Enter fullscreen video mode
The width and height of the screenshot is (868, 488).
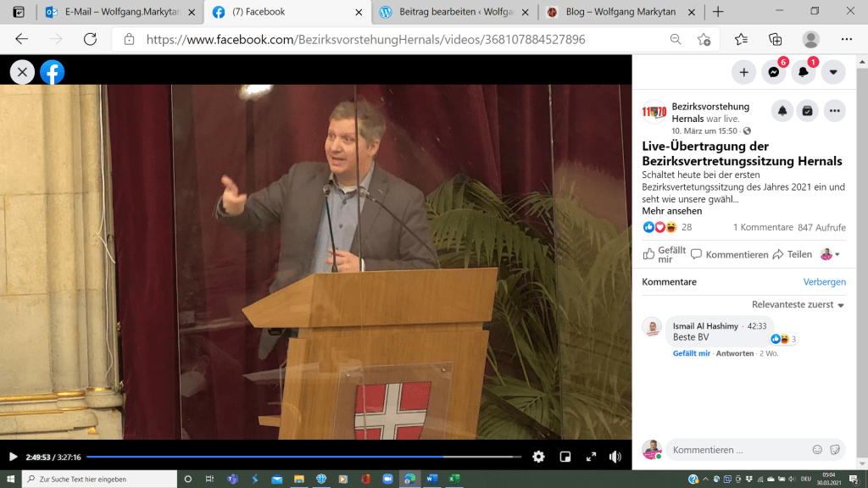pyautogui.click(x=591, y=457)
